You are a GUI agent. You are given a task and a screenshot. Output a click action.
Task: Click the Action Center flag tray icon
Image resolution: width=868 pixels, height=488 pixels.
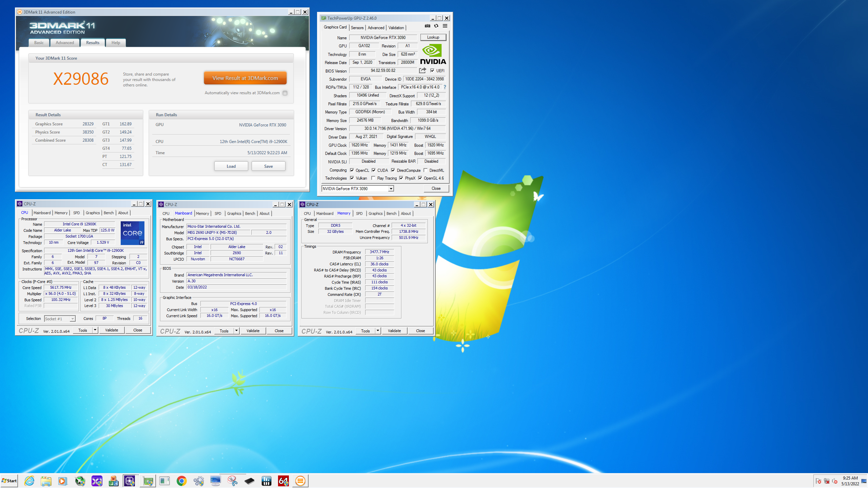(x=818, y=481)
